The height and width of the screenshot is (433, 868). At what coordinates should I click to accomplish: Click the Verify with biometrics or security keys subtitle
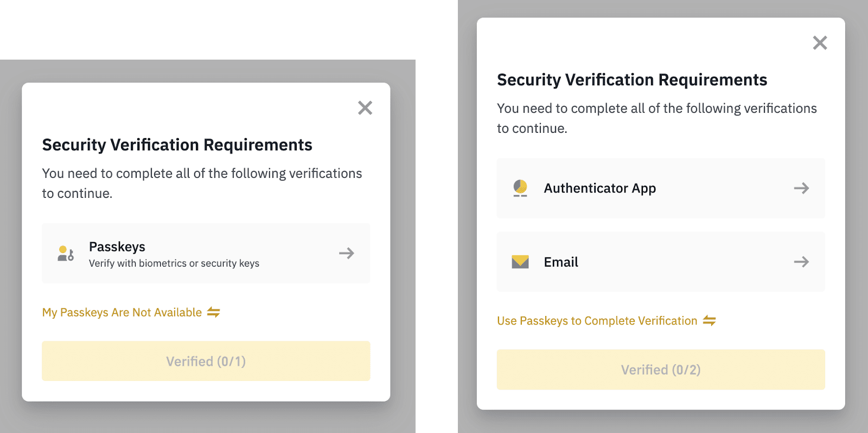pos(174,263)
